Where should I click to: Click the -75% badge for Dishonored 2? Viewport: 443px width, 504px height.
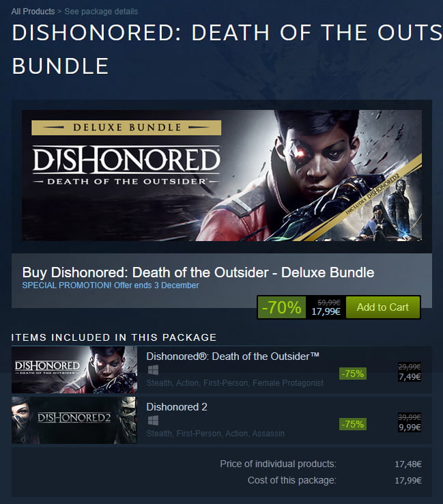pyautogui.click(x=353, y=424)
